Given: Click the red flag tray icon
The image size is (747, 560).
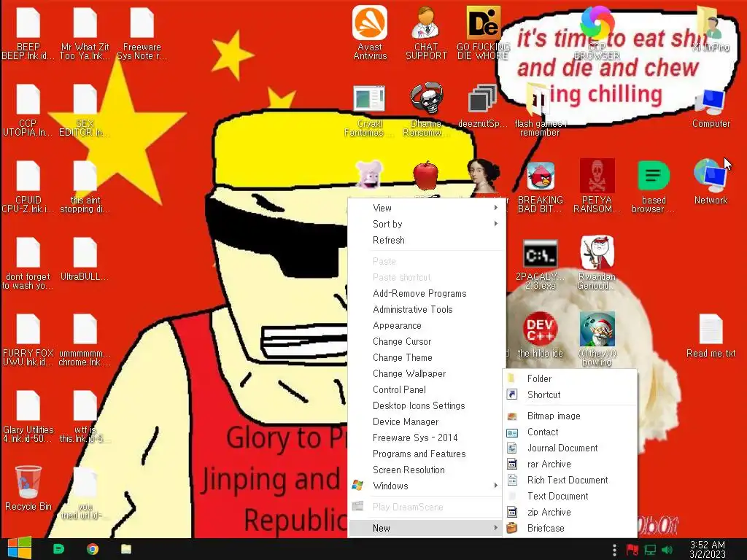Looking at the screenshot, I should (x=632, y=550).
